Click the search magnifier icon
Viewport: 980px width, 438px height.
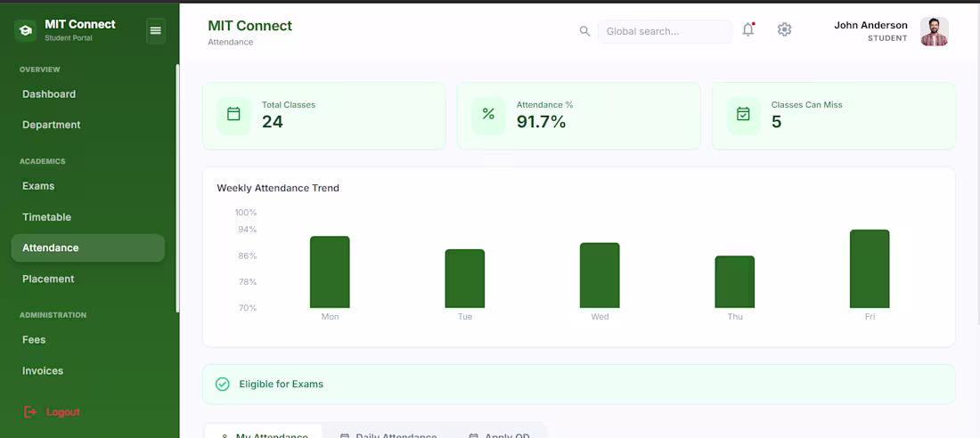click(x=584, y=31)
